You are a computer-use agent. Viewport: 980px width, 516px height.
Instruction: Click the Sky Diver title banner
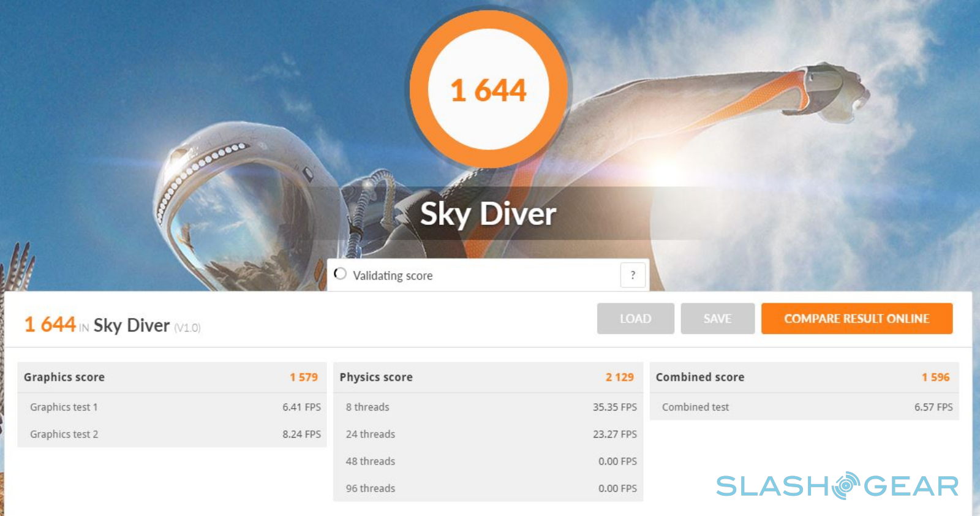click(488, 214)
